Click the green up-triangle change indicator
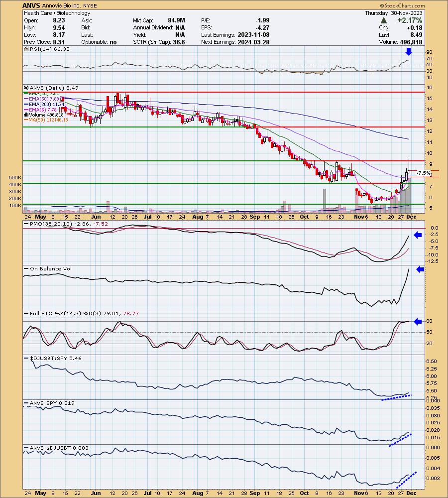448x498 pixels. [384, 20]
